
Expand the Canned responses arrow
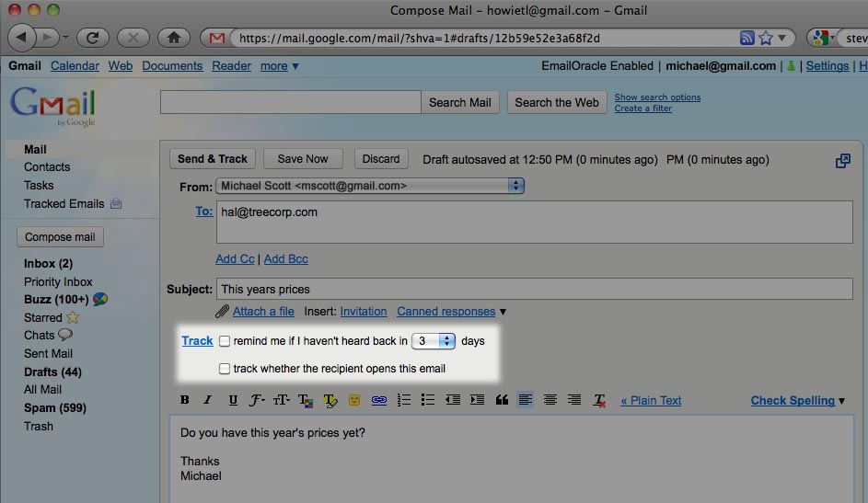pyautogui.click(x=503, y=312)
